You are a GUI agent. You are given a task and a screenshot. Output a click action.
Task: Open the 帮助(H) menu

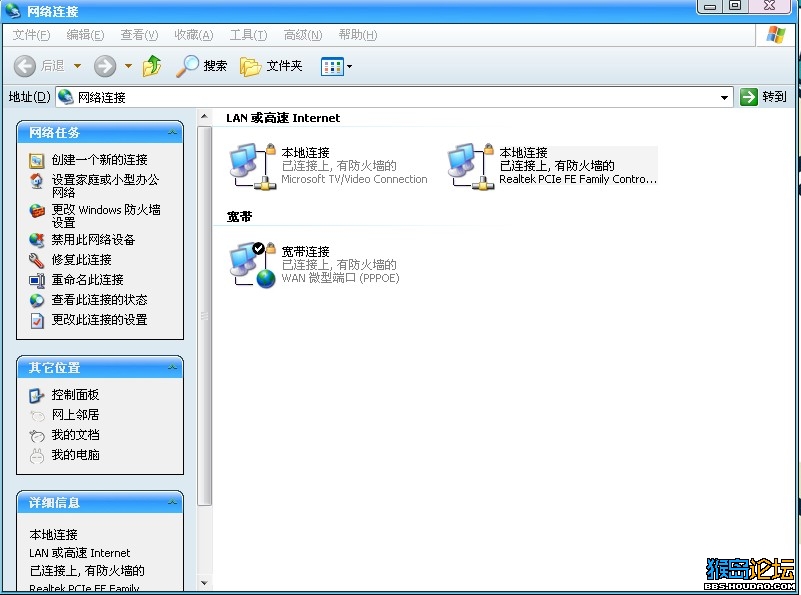pyautogui.click(x=358, y=35)
